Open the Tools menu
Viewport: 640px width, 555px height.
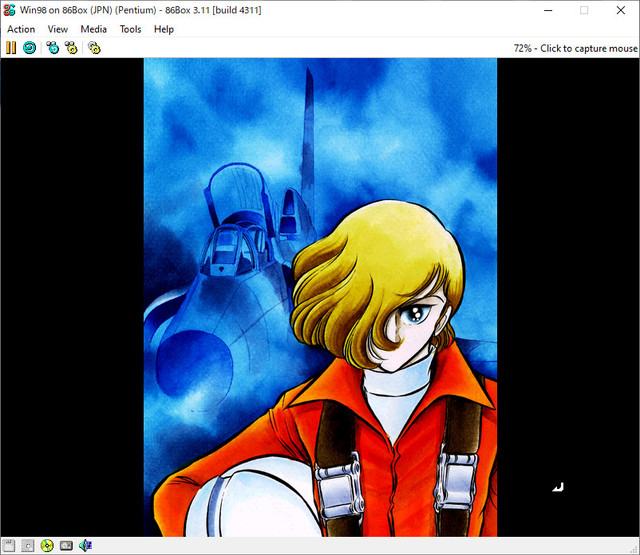click(x=130, y=29)
